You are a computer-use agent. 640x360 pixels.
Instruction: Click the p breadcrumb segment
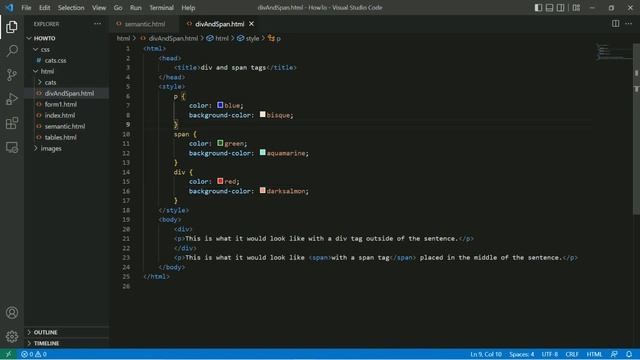[275, 38]
